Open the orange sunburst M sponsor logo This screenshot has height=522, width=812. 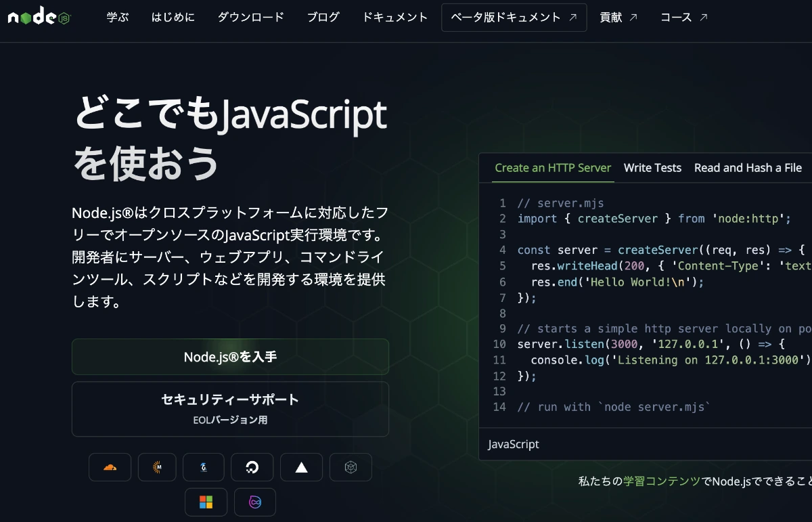(x=157, y=467)
